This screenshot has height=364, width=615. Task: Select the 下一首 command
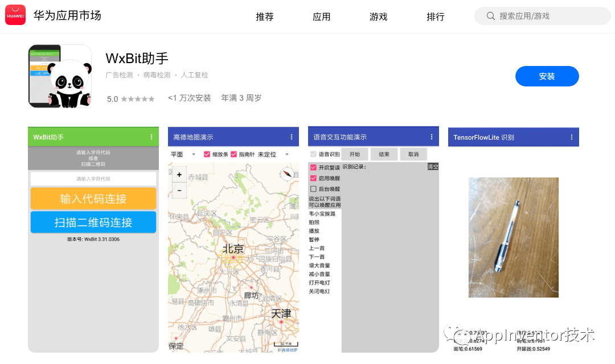coord(317,257)
